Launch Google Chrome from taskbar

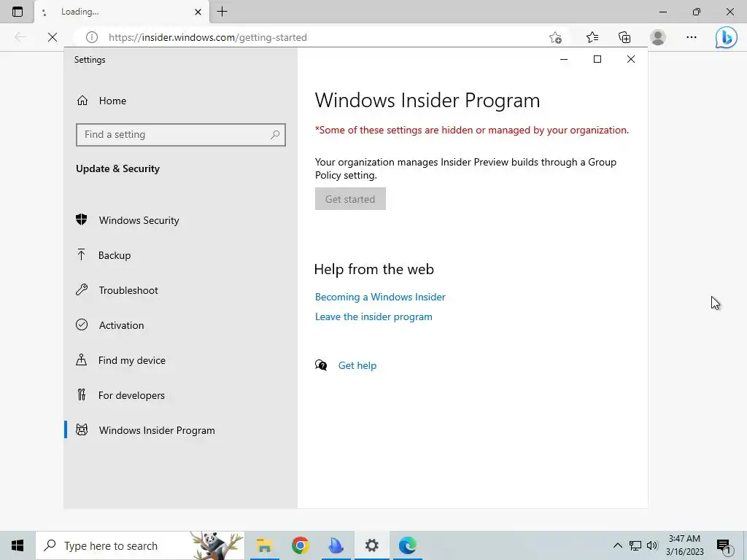[300, 545]
